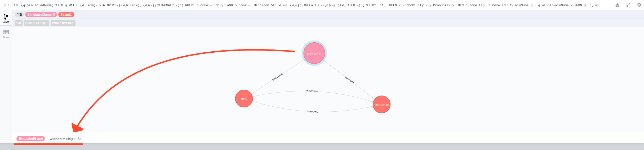Viewport: 644px width, 150px height.
Task: Click the winner: Michigan St property text
Action: pyautogui.click(x=65, y=139)
